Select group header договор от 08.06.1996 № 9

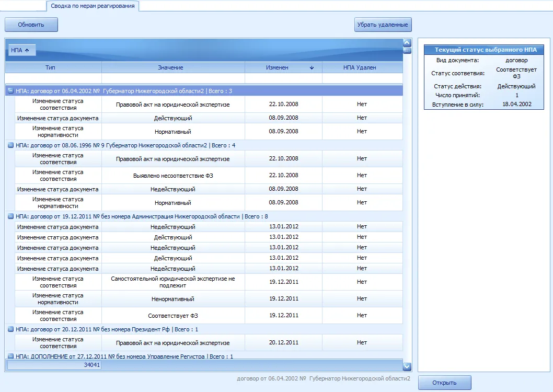point(204,145)
